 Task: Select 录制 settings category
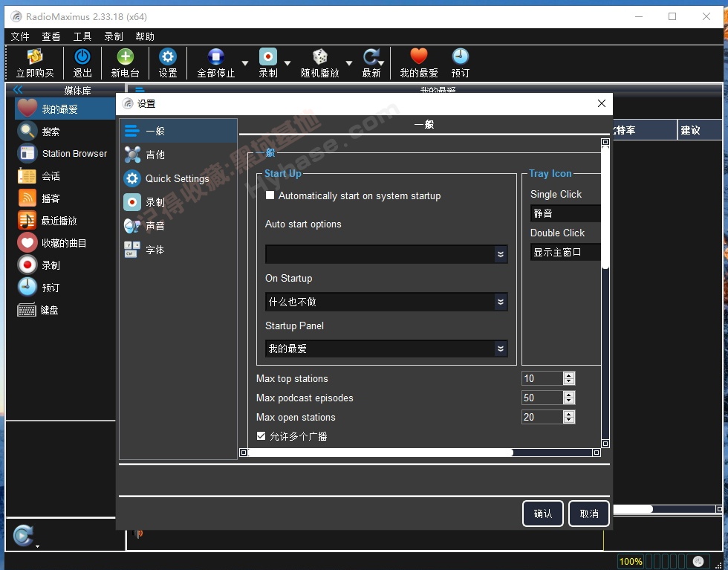point(179,202)
